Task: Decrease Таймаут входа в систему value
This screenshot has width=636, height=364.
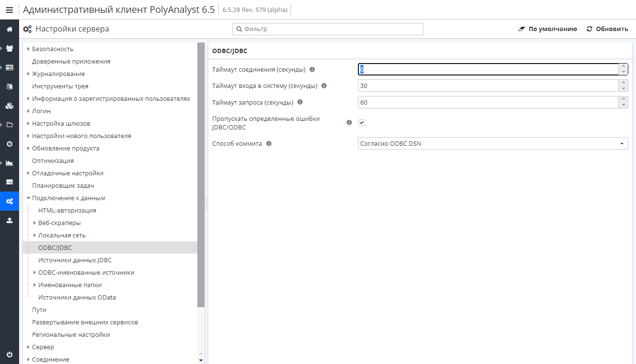Action: click(623, 88)
